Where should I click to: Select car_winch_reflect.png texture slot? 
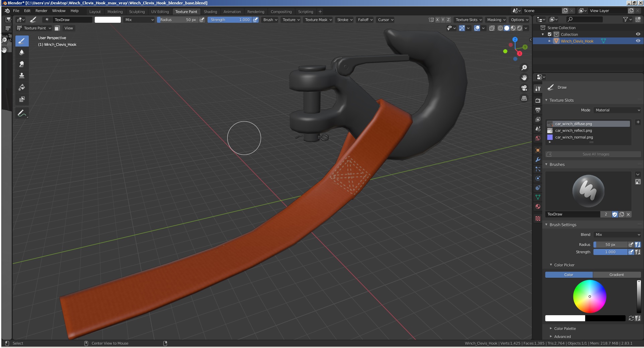coord(588,130)
